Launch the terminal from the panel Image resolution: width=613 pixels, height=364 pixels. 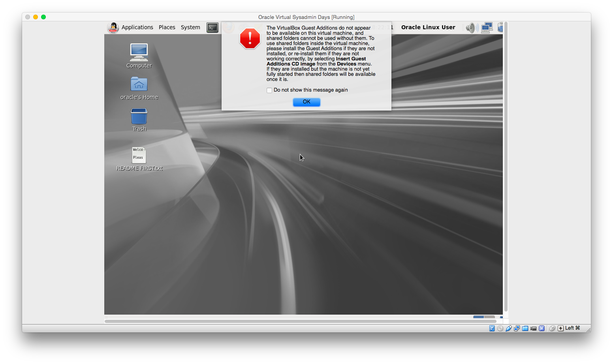[212, 28]
